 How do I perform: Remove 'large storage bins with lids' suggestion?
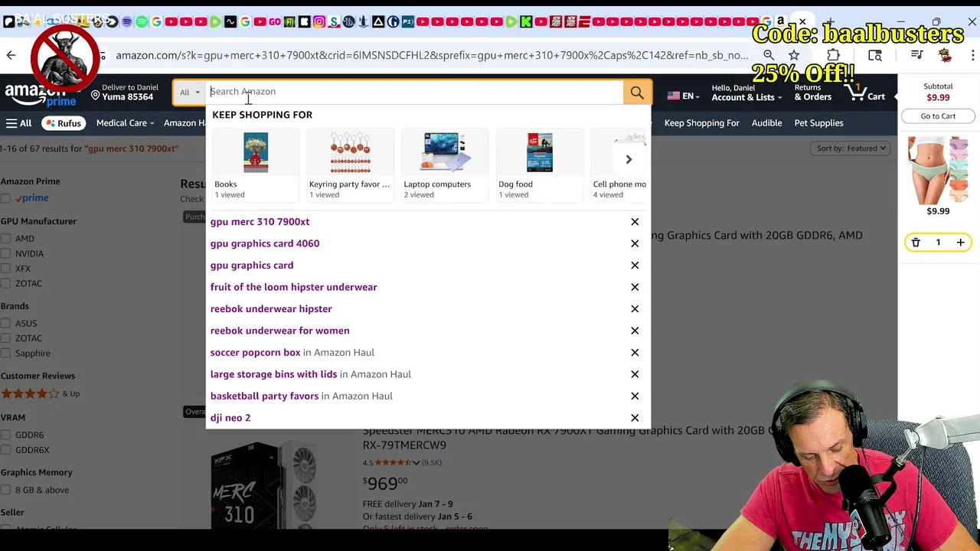click(x=635, y=374)
